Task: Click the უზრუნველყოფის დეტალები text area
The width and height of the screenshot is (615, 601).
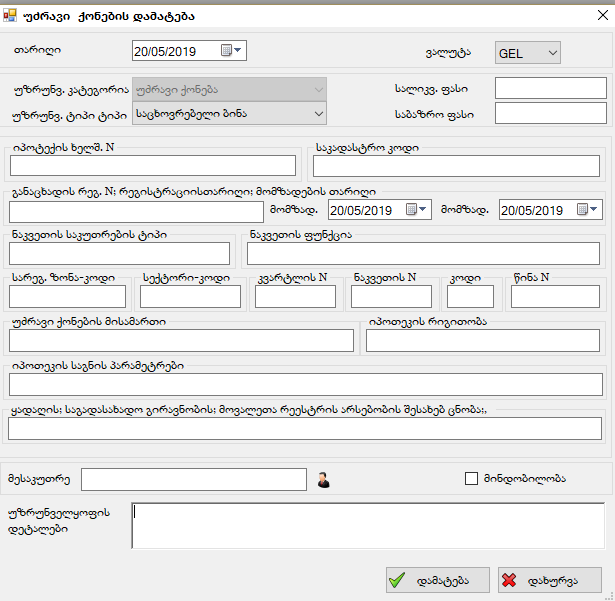Action: (367, 525)
